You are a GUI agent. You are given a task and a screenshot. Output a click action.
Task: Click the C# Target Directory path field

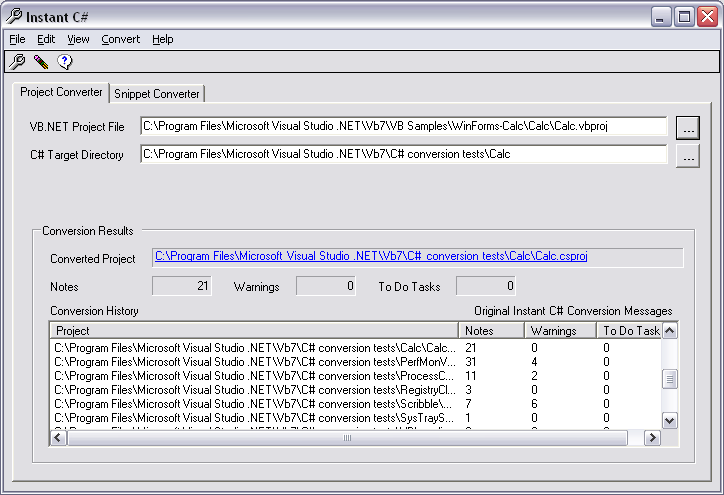pyautogui.click(x=404, y=154)
